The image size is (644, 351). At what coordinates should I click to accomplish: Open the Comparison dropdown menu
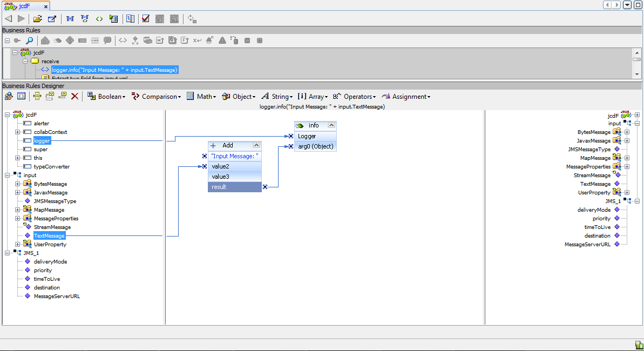point(157,97)
